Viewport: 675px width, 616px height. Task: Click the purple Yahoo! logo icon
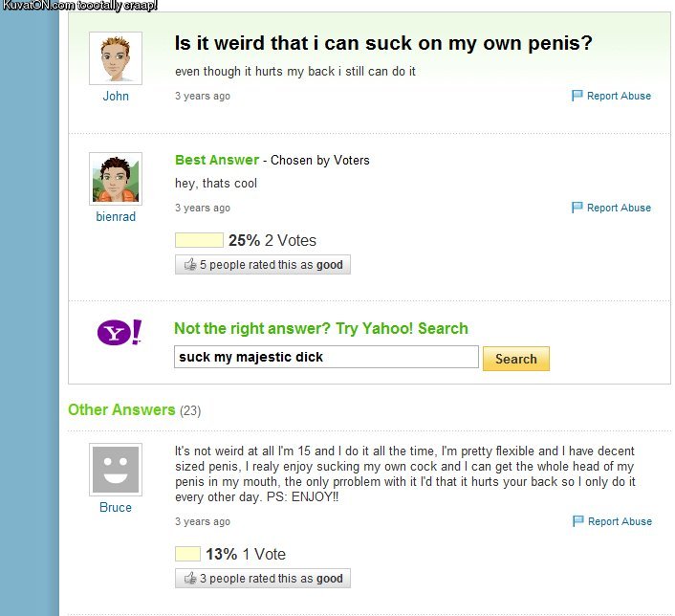(x=120, y=332)
